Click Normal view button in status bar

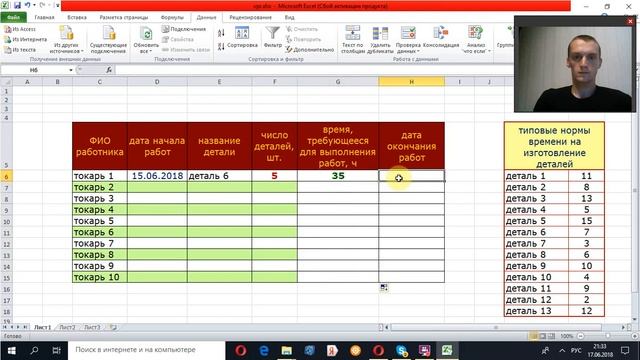(533, 336)
